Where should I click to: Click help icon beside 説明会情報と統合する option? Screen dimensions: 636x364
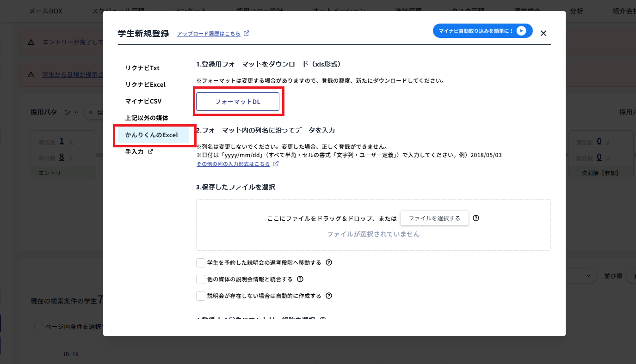coord(300,279)
